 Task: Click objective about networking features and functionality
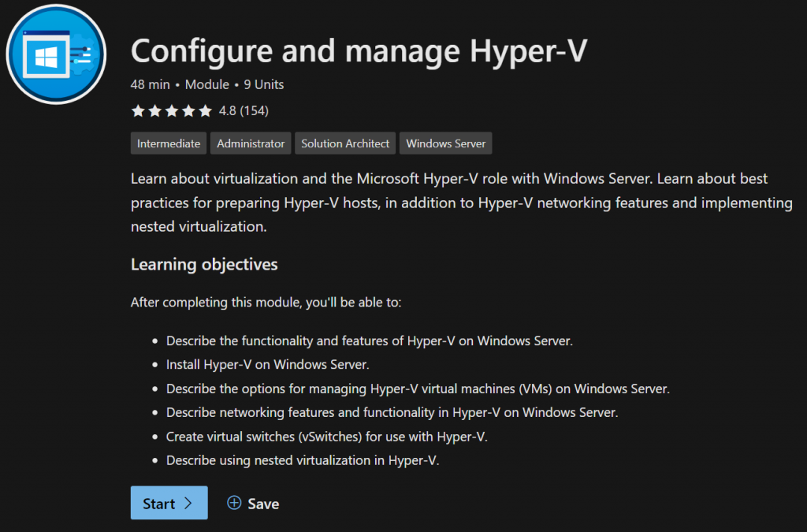pos(392,413)
